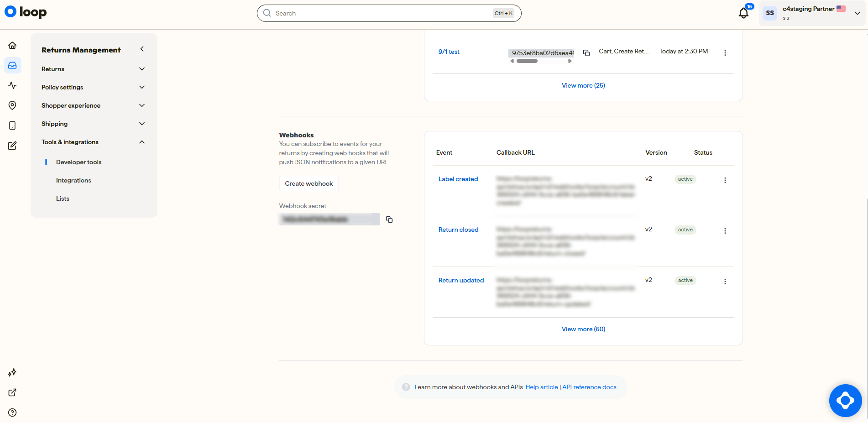This screenshot has width=868, height=423.
Task: Launch the chat widget bubble
Action: 845,401
